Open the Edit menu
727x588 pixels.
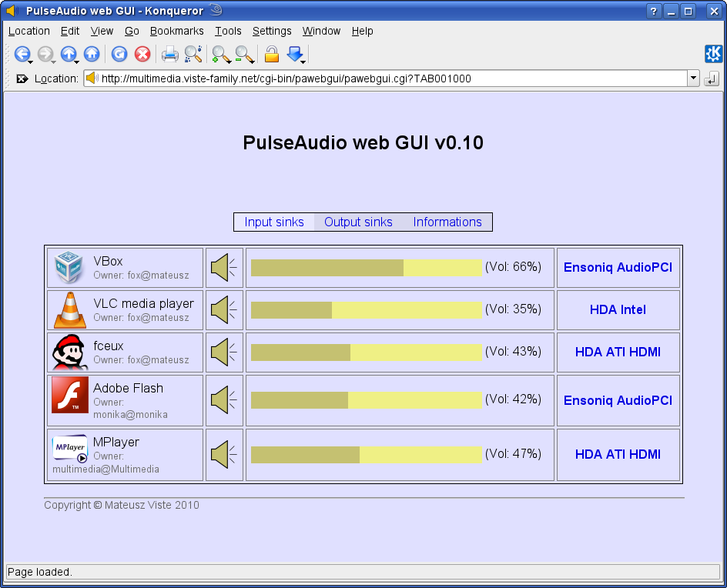point(70,31)
